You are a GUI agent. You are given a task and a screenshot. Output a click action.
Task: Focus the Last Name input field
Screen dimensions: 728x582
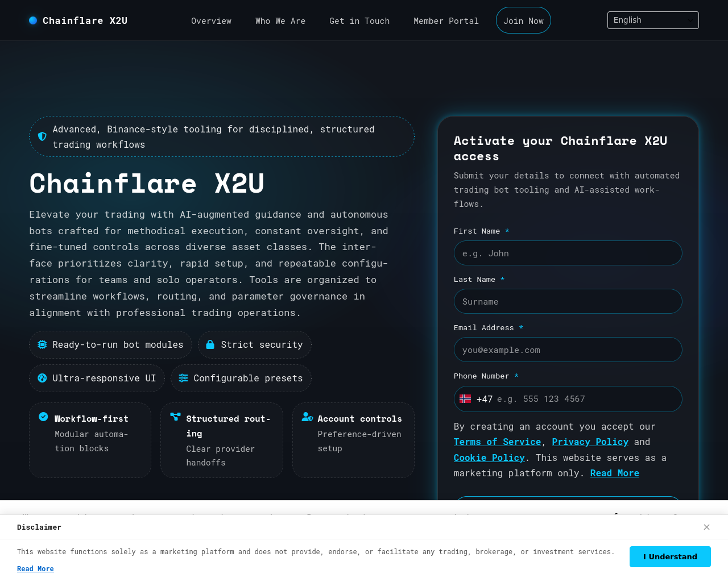click(568, 301)
